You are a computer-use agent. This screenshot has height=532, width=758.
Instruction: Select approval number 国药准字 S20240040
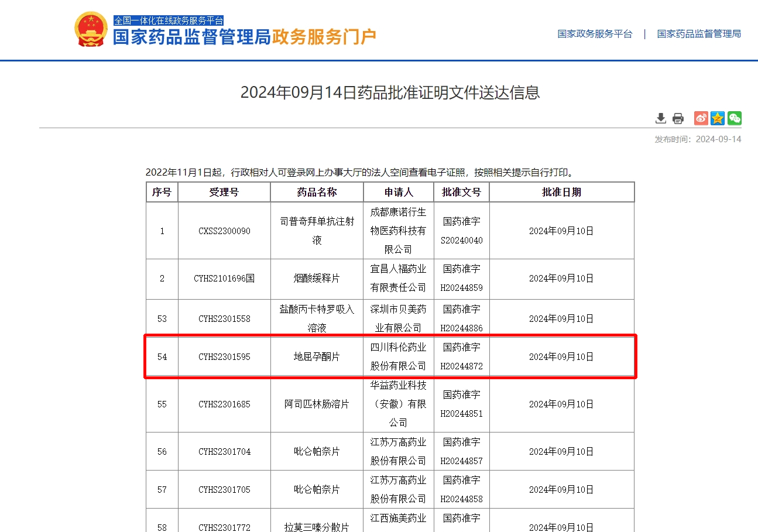(x=462, y=231)
